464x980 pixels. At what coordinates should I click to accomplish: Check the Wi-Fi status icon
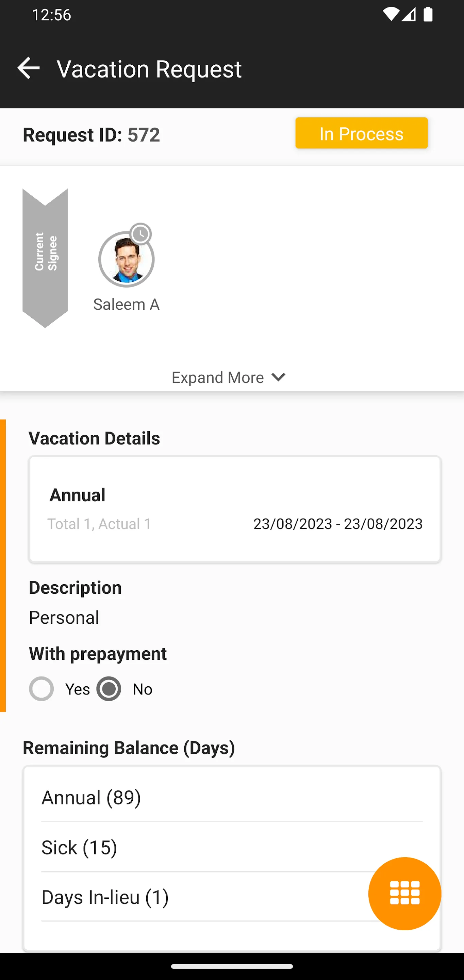[390, 15]
